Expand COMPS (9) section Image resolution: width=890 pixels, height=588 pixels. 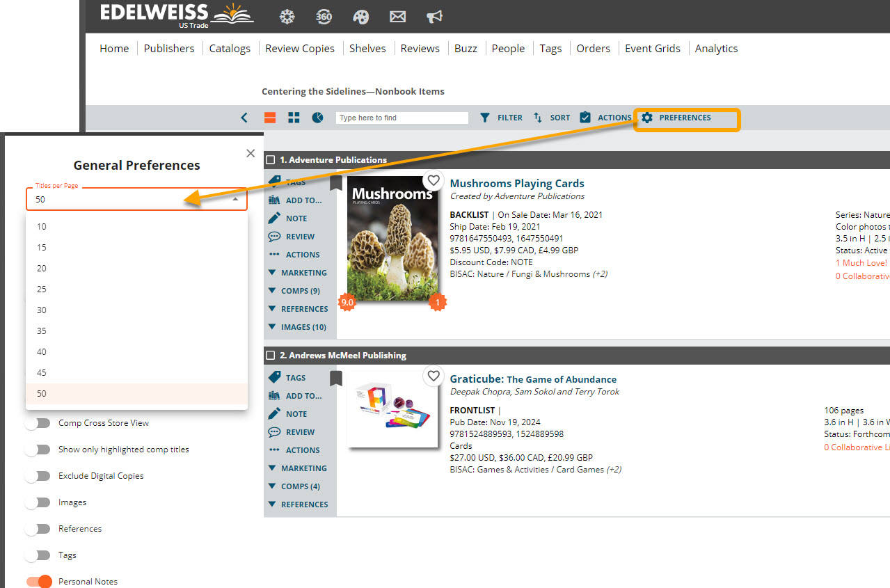(x=294, y=291)
